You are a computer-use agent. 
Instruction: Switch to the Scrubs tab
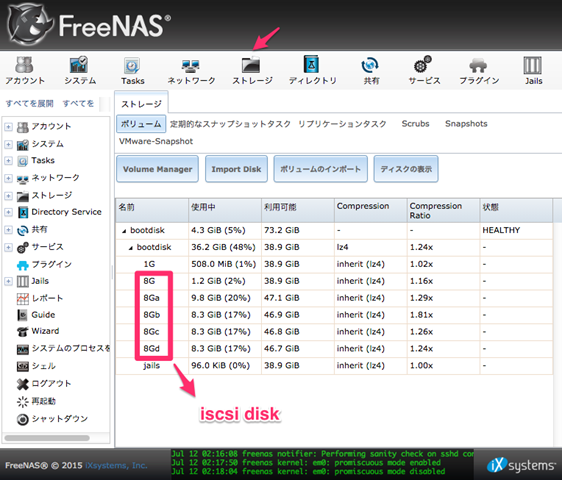click(415, 124)
